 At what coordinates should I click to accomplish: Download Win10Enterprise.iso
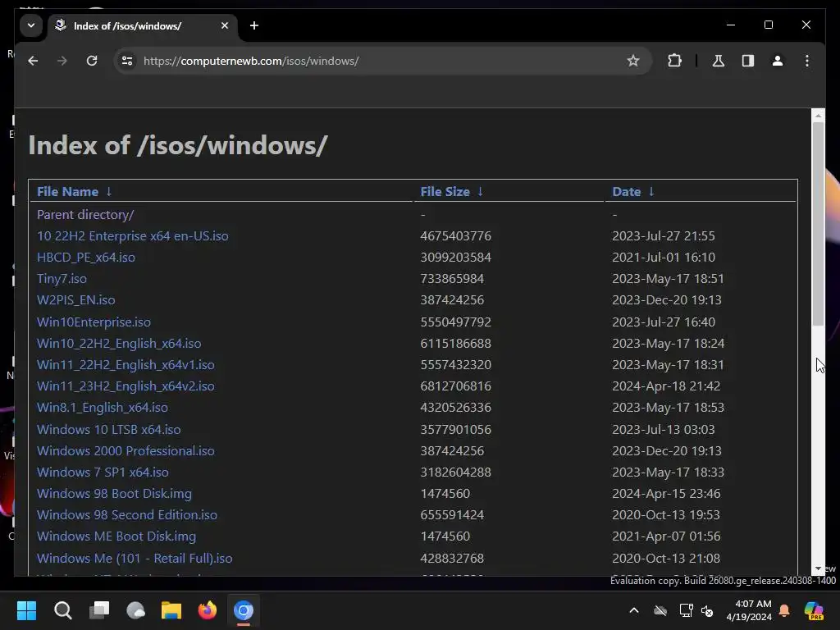pyautogui.click(x=94, y=322)
